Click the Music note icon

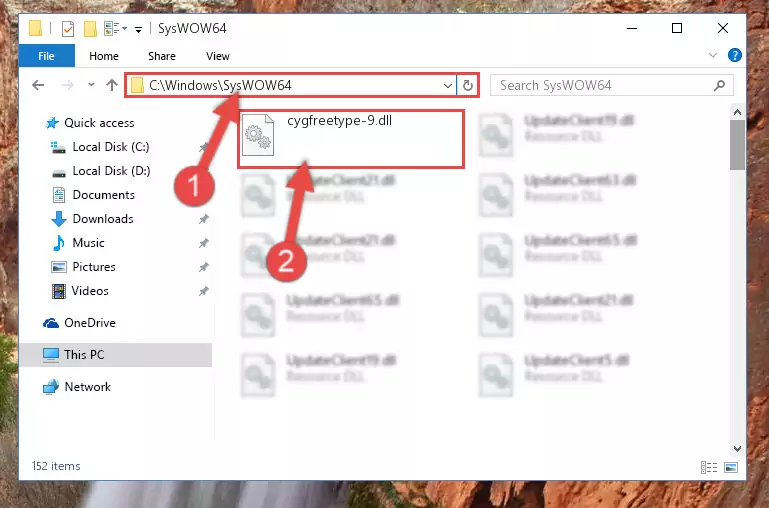[59, 243]
